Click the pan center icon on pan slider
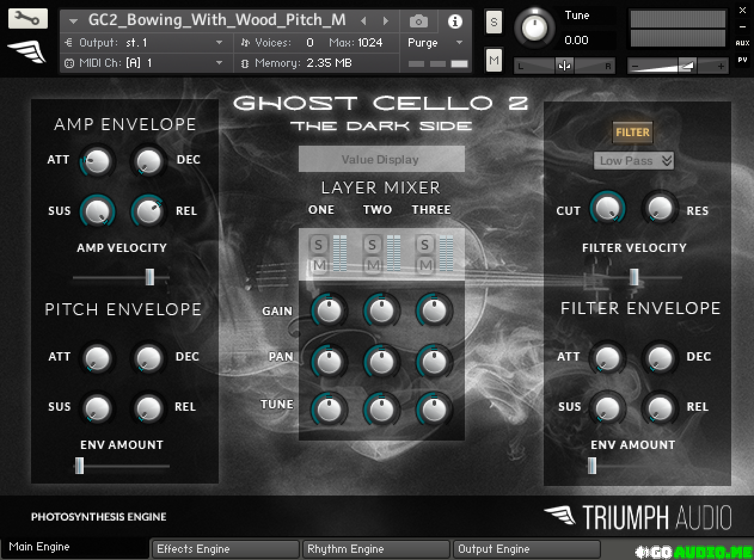Image resolution: width=754 pixels, height=560 pixels. (565, 66)
